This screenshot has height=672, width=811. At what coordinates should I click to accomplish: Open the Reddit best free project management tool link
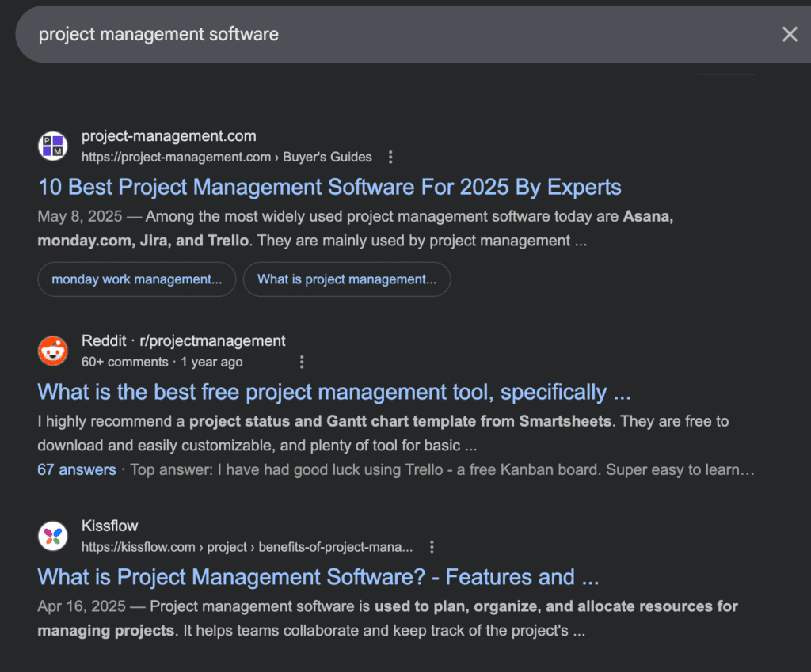coord(334,392)
